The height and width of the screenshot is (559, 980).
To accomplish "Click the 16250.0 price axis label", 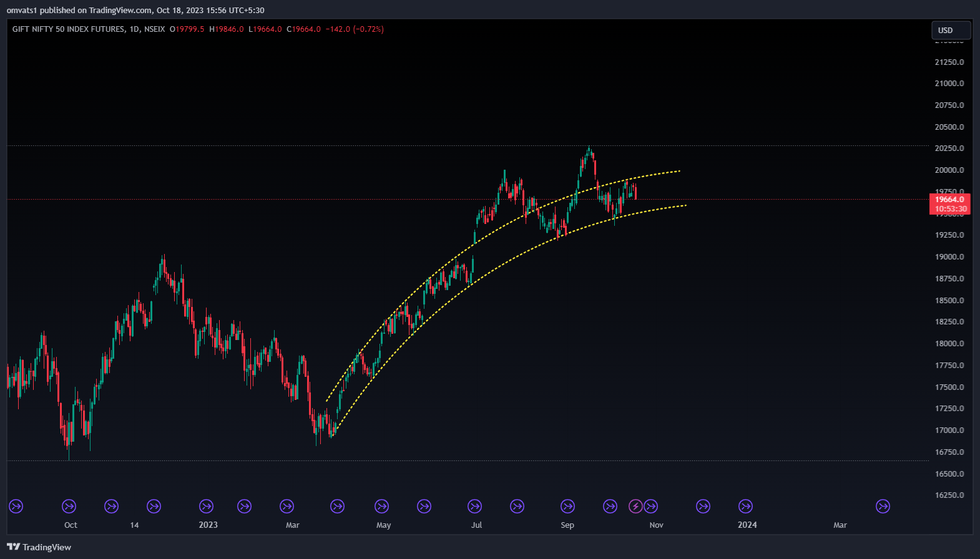I will (949, 495).
